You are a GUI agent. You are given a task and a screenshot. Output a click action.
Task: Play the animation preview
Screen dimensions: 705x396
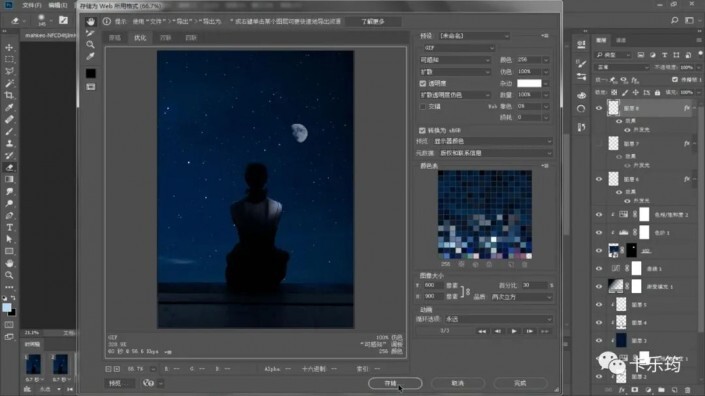514,331
